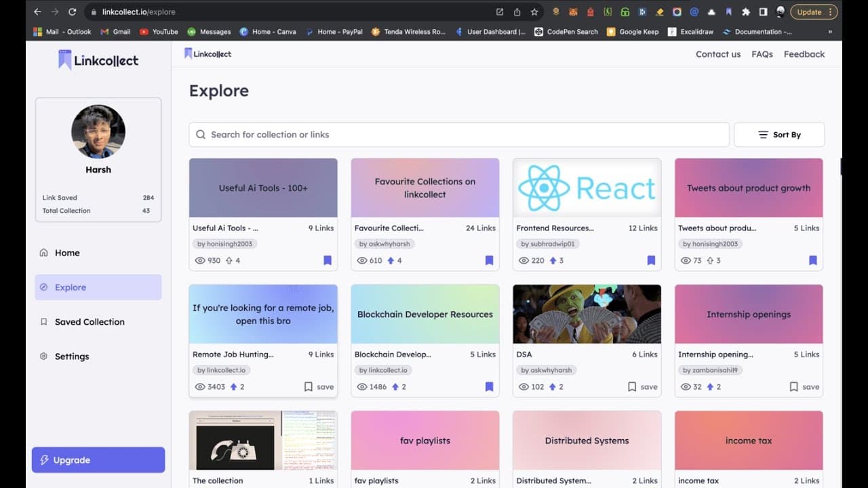Open the CodePen Search bookmark
Viewport: 868px width, 488px height.
point(566,32)
